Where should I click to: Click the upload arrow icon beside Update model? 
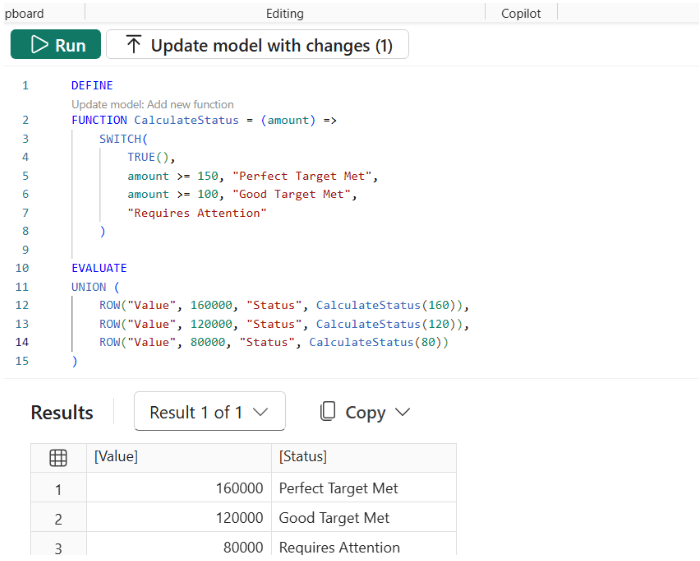[133, 44]
